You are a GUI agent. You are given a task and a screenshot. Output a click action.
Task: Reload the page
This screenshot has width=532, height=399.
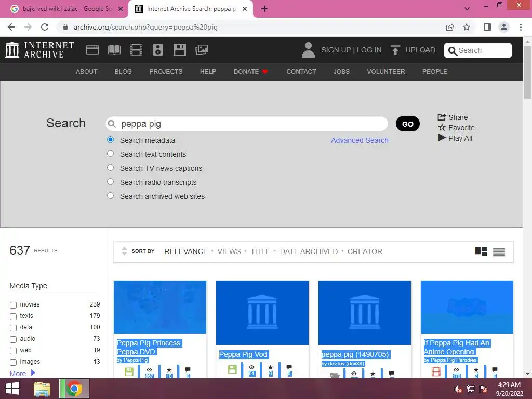coord(45,27)
